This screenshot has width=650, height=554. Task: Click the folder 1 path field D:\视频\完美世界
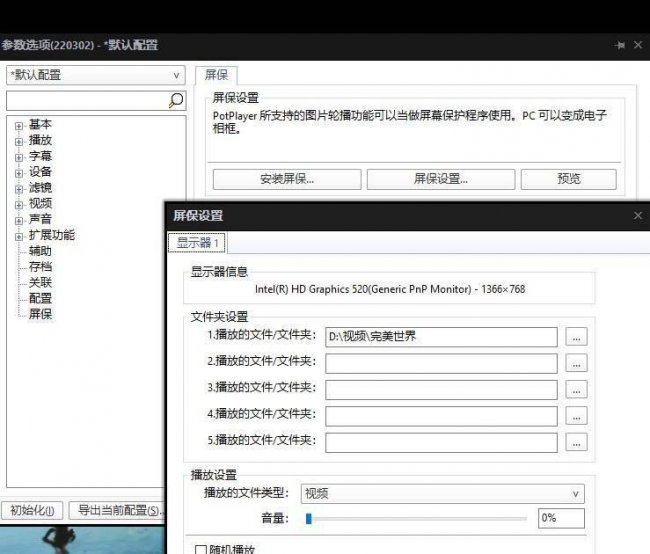pyautogui.click(x=441, y=337)
